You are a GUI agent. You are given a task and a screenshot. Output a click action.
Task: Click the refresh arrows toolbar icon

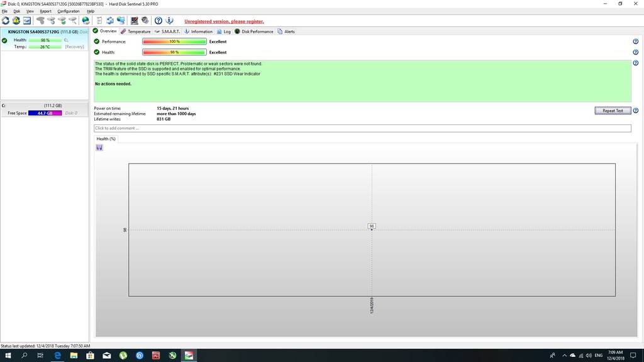point(6,21)
